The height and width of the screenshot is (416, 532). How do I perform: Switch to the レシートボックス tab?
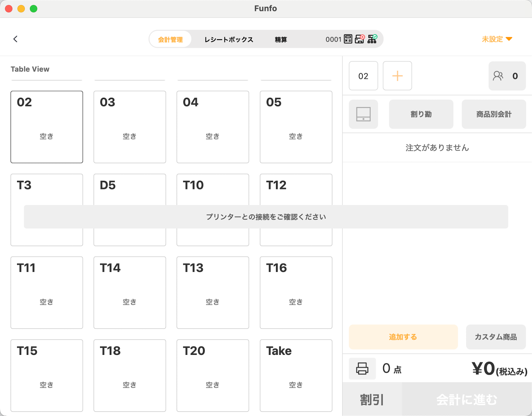[229, 39]
